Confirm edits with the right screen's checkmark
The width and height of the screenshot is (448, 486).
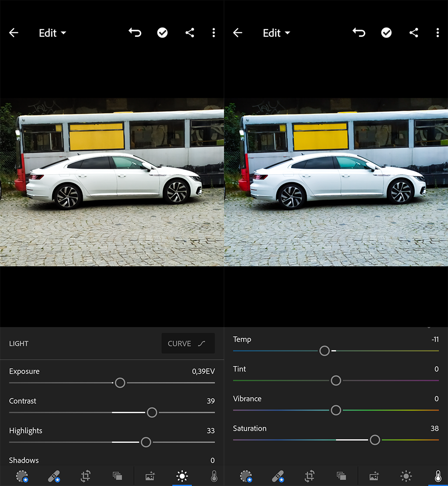pyautogui.click(x=386, y=32)
